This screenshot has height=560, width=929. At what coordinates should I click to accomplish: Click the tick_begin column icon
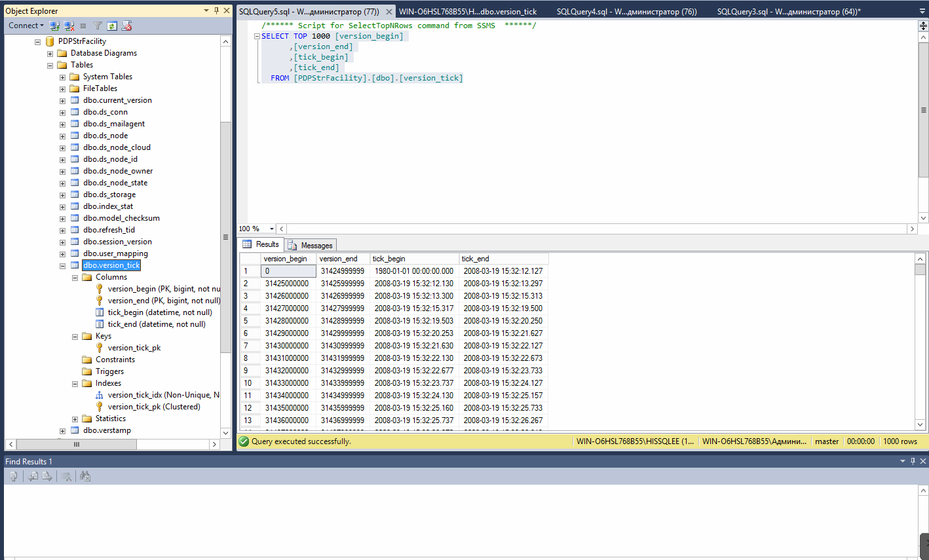[x=100, y=312]
